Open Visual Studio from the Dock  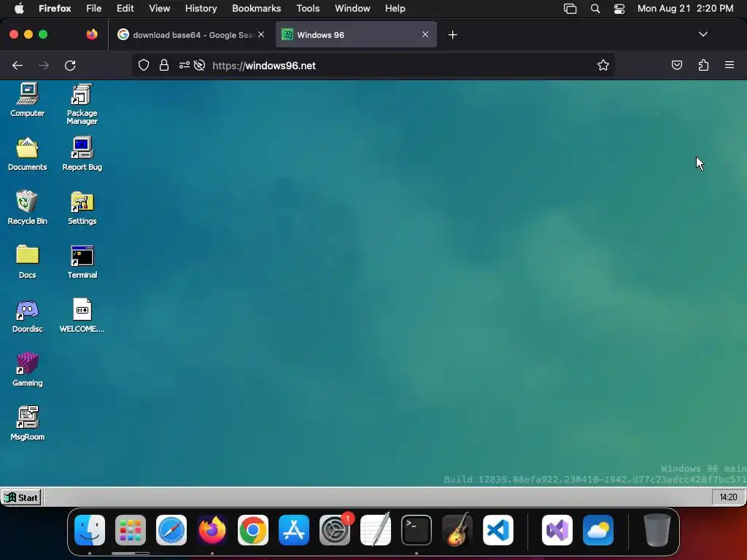click(x=557, y=530)
